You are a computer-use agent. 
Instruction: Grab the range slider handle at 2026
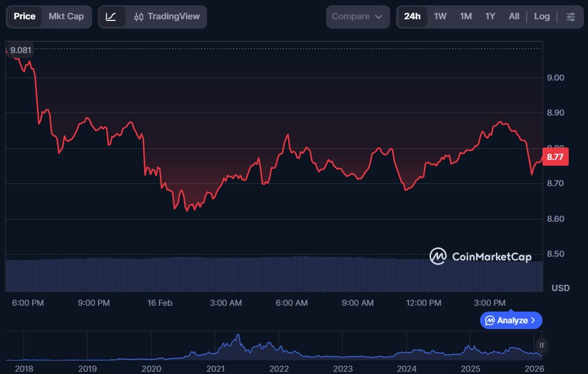[x=541, y=345]
